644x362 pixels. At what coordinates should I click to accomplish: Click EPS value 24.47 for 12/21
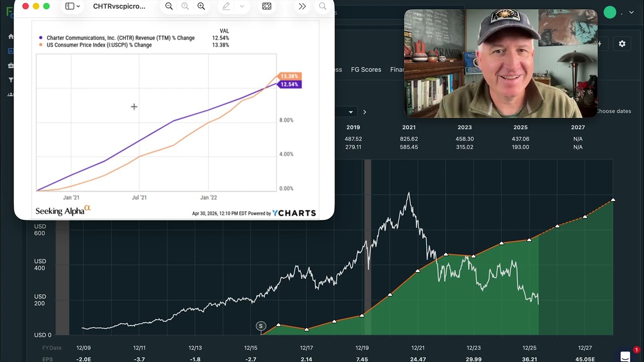point(418,359)
